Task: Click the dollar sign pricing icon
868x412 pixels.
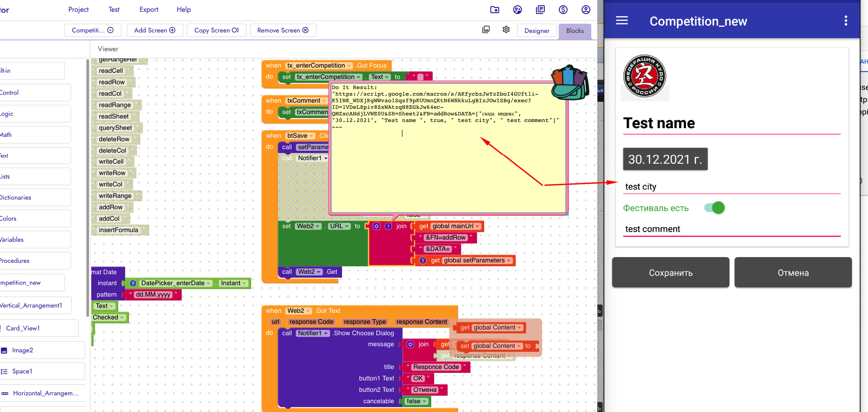Action: coord(563,10)
